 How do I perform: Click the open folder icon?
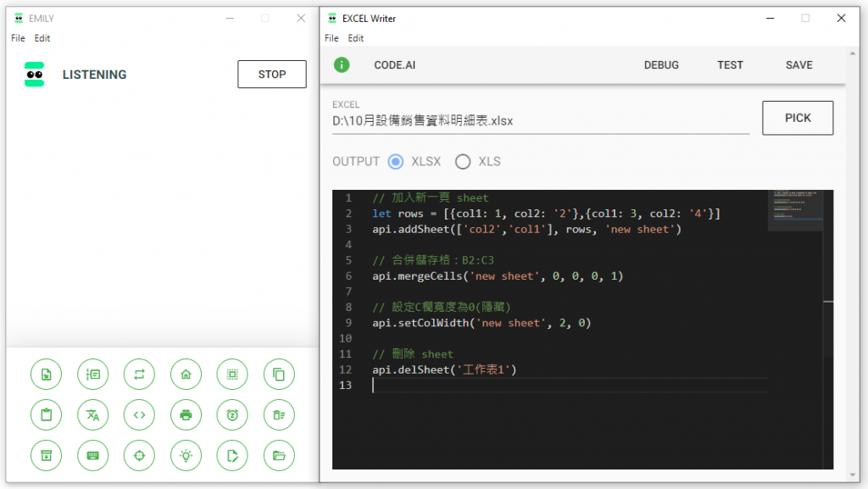279,455
